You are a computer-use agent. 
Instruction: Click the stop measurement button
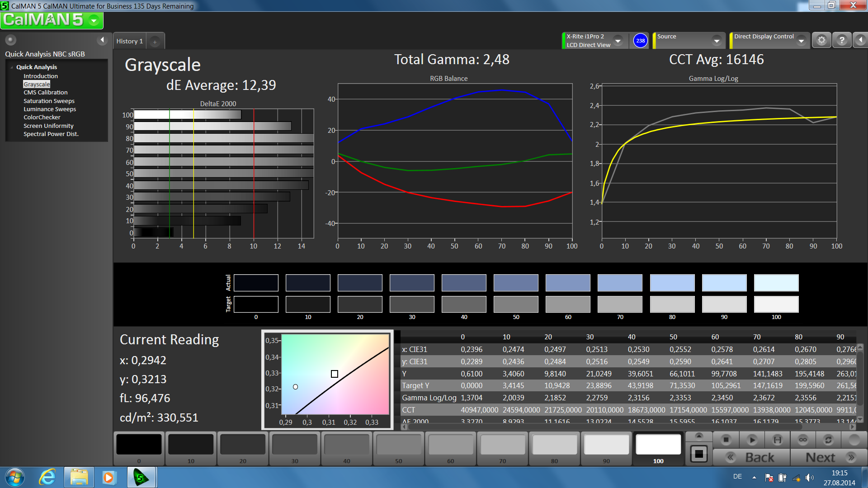click(x=726, y=440)
